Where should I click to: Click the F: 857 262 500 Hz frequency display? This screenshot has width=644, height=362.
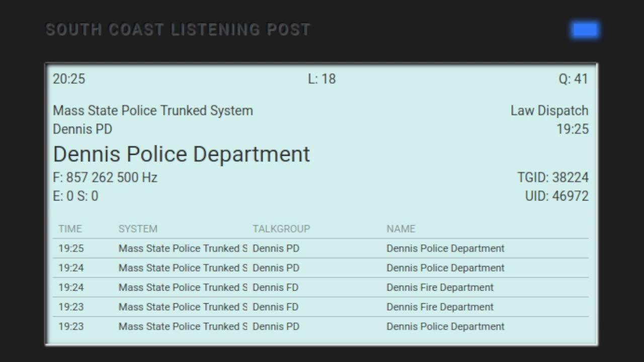click(x=105, y=177)
